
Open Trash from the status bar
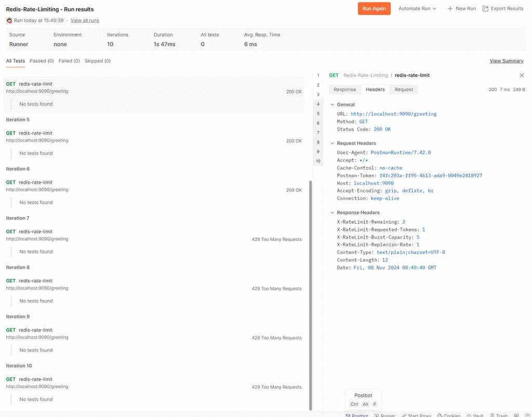(x=499, y=415)
